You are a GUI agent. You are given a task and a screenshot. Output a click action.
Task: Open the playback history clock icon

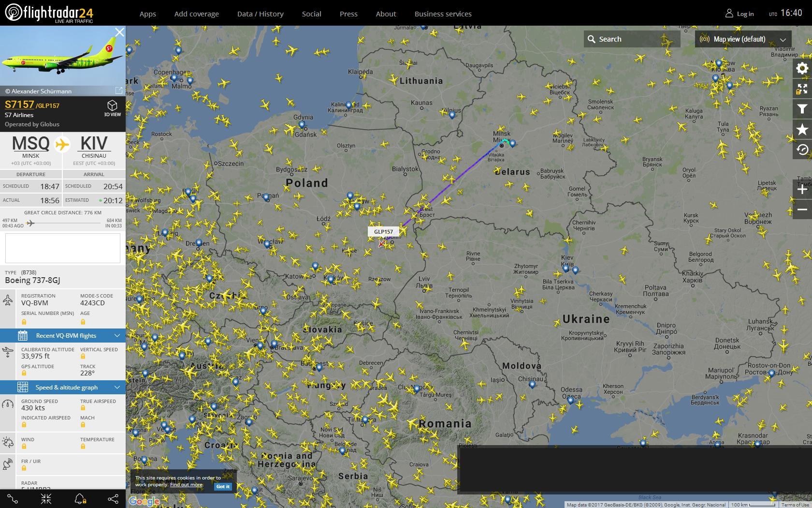tap(802, 150)
